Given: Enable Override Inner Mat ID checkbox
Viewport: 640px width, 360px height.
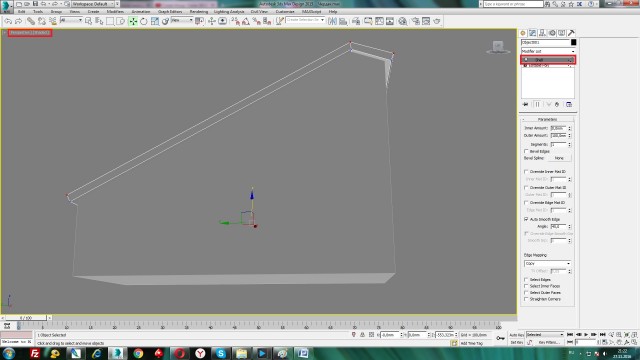Looking at the screenshot, I should (526, 171).
